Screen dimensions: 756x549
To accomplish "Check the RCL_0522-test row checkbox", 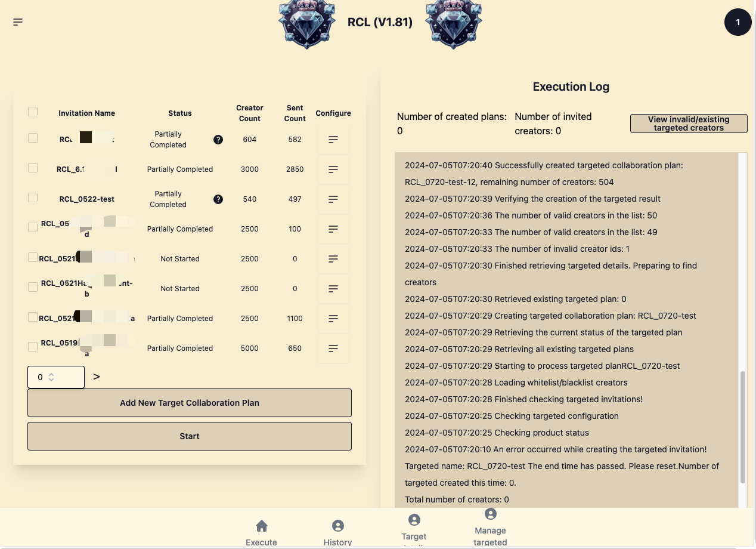I will pyautogui.click(x=33, y=198).
